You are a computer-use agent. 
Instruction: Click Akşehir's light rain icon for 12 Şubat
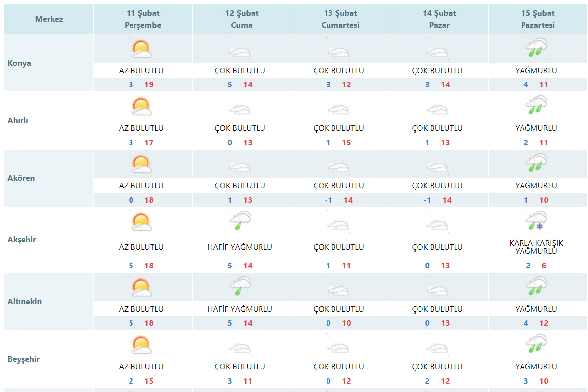(240, 220)
